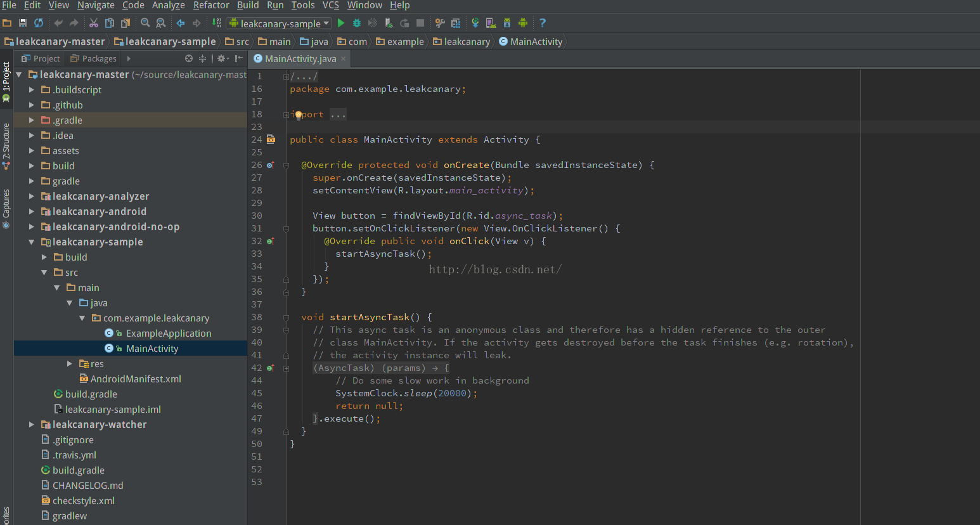Viewport: 980px width, 525px height.
Task: Expand the leakcanary-watcher module folder
Action: [31, 425]
